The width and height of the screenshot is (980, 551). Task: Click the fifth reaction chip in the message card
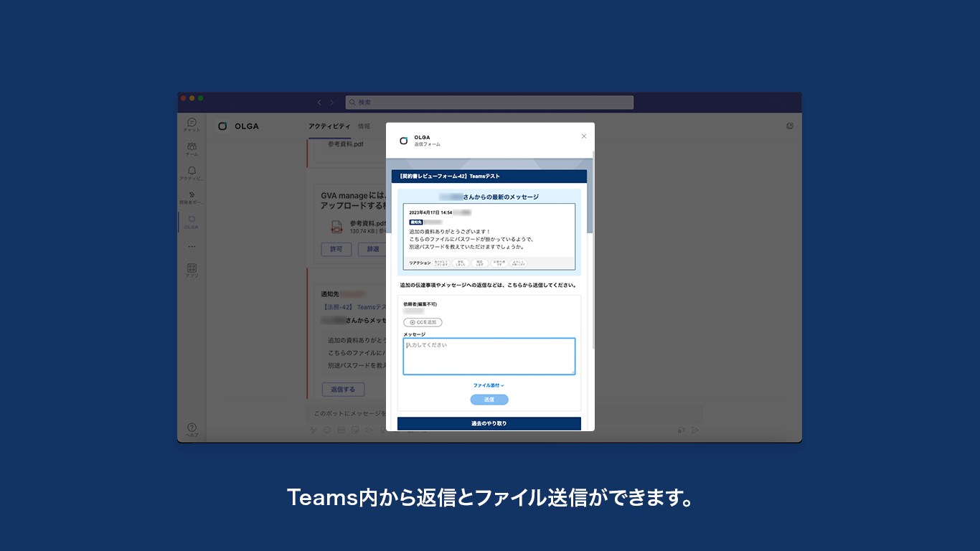[518, 263]
